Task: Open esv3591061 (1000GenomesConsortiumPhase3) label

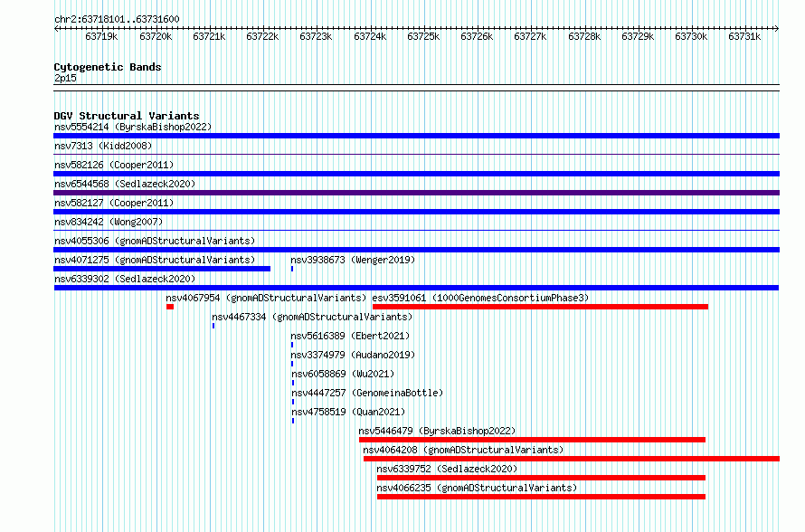Action: 480,298
